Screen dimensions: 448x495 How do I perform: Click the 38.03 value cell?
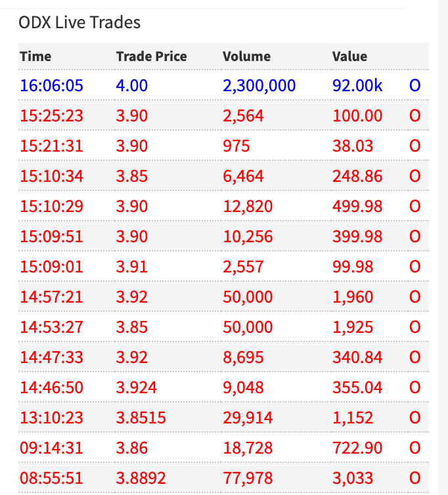pos(353,146)
